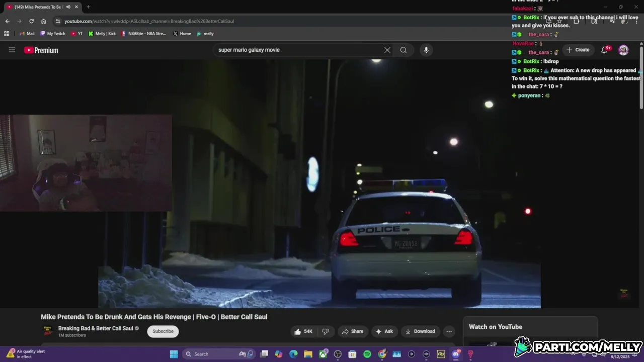The image size is (644, 362).
Task: Open Spotify from the taskbar
Action: (x=367, y=354)
